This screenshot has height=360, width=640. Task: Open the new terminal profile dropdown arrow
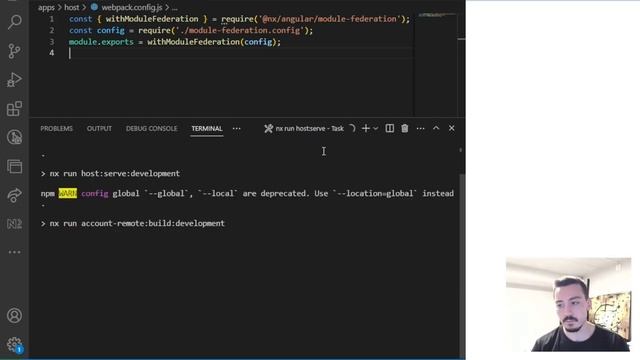[376, 129]
